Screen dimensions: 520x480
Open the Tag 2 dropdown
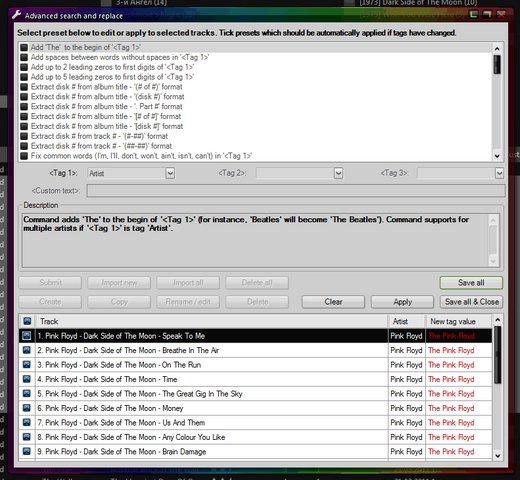(338, 173)
